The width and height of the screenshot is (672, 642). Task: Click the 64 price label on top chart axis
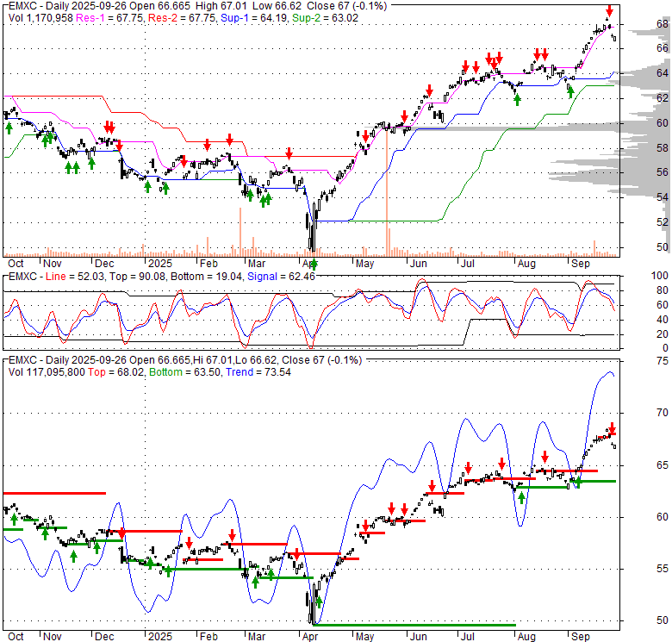click(663, 73)
